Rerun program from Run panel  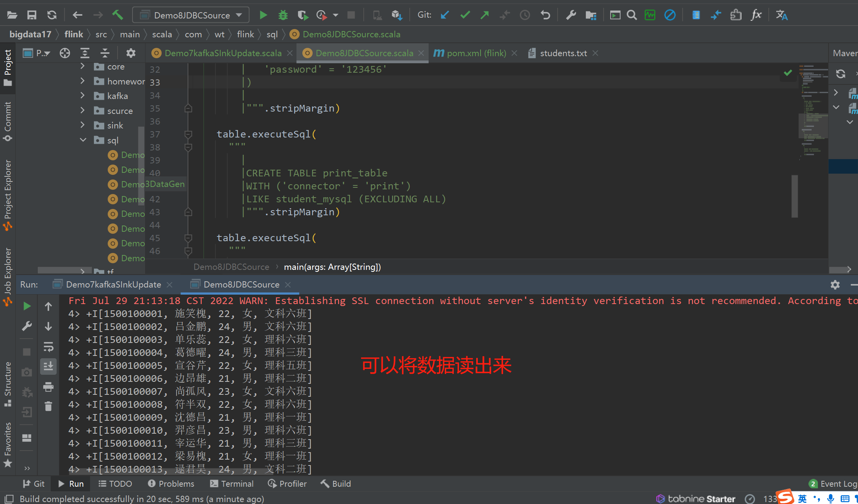pyautogui.click(x=27, y=306)
